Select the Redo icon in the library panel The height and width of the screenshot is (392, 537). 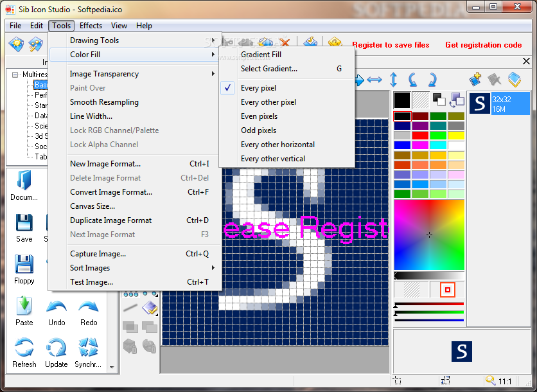[x=89, y=312]
